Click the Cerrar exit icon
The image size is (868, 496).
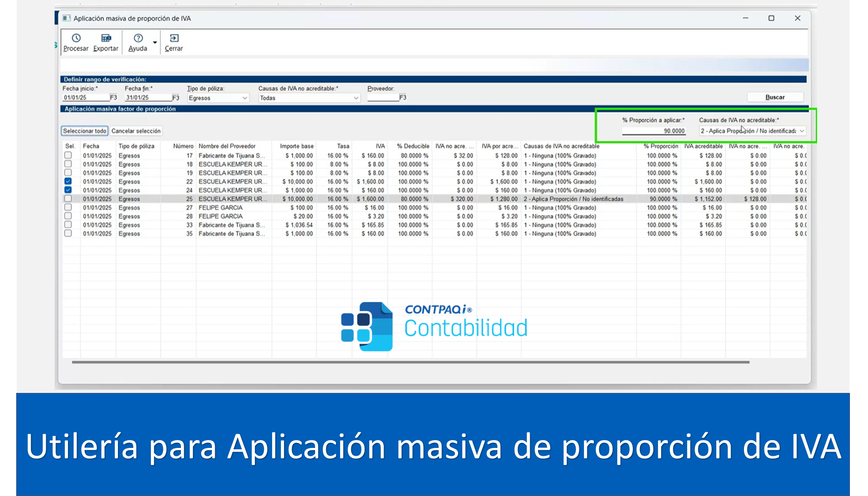[x=174, y=38]
